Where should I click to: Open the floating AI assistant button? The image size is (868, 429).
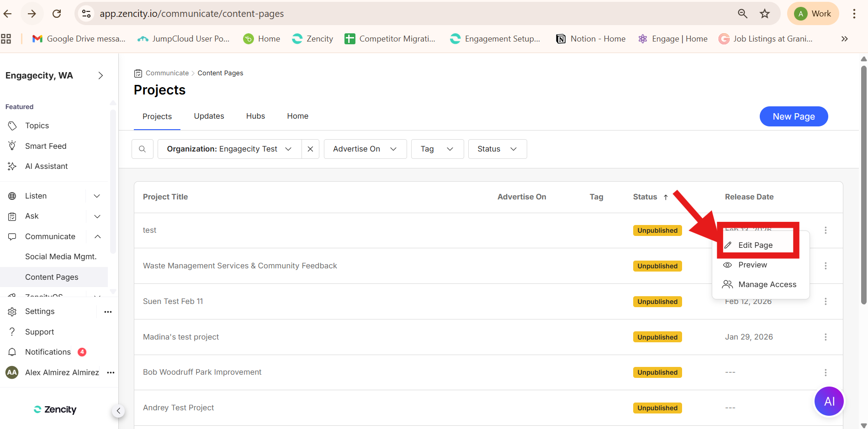[x=829, y=401]
